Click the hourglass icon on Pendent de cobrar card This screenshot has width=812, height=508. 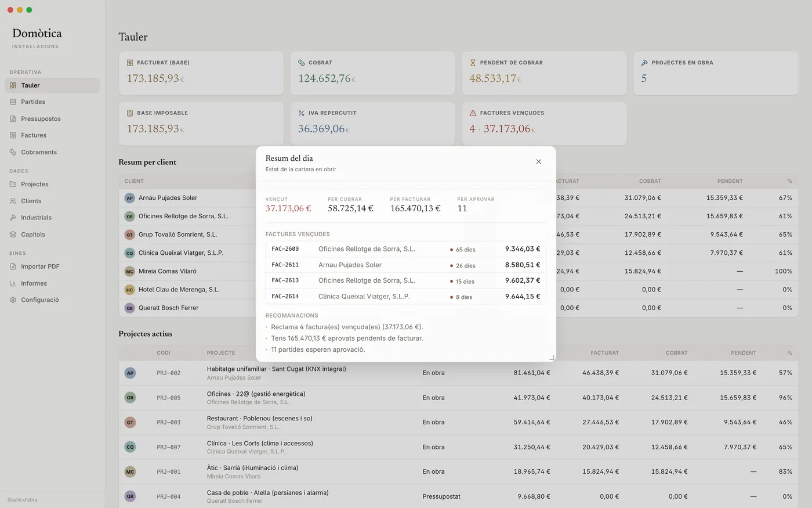click(x=473, y=63)
